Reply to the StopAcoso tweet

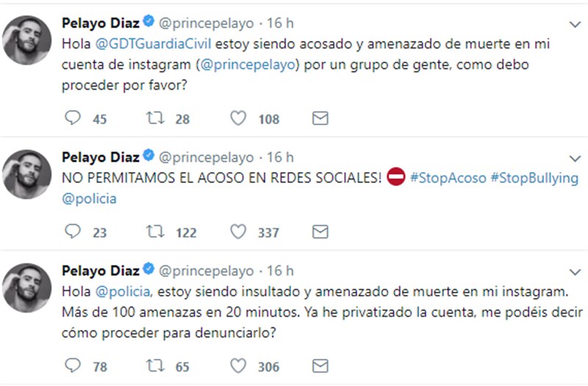click(x=72, y=232)
